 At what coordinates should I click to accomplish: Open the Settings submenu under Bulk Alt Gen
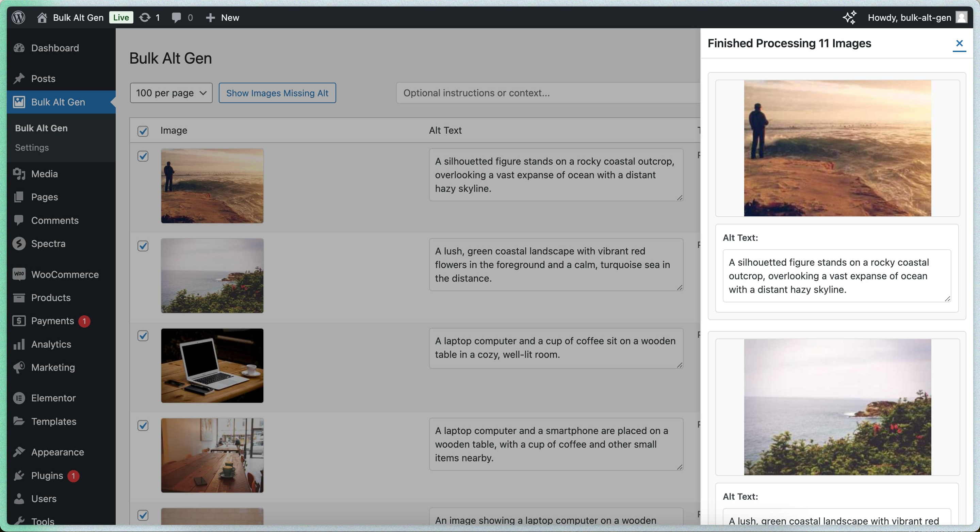click(x=32, y=148)
